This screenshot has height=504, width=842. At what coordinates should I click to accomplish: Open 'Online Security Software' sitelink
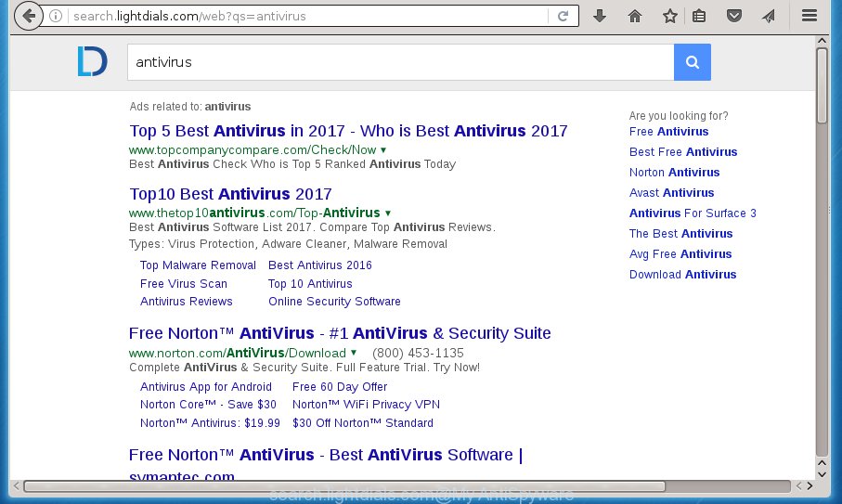334,302
